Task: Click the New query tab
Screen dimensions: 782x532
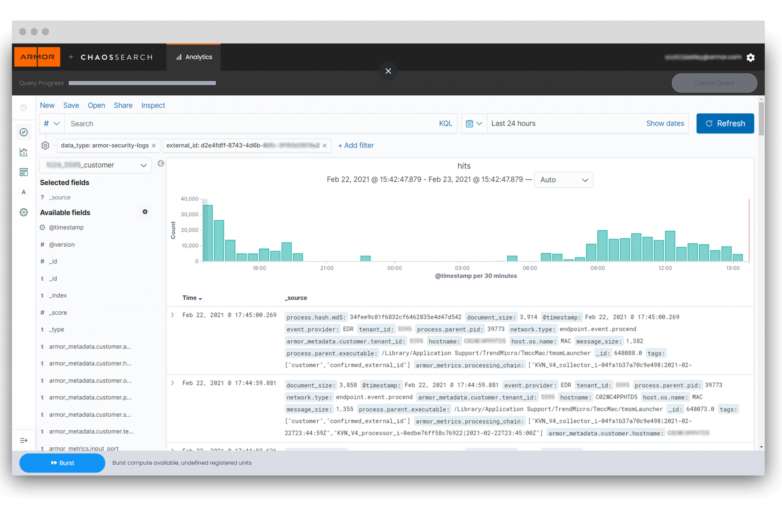Action: (x=47, y=105)
